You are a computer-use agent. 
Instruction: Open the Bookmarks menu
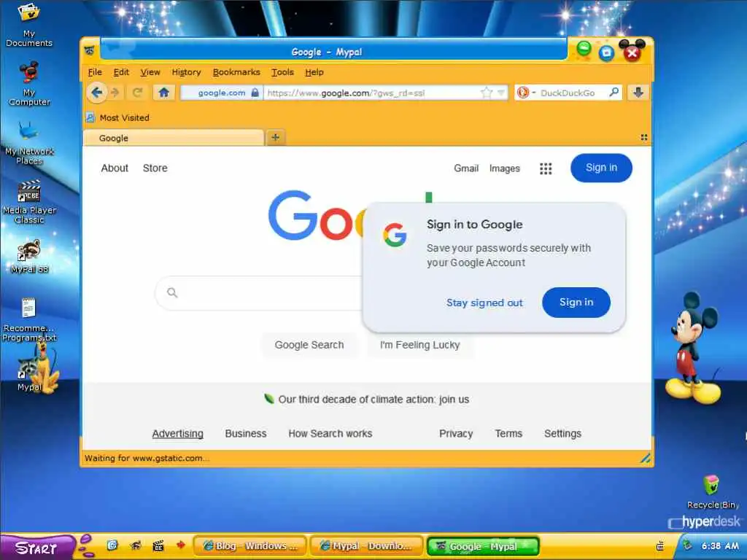pyautogui.click(x=236, y=72)
